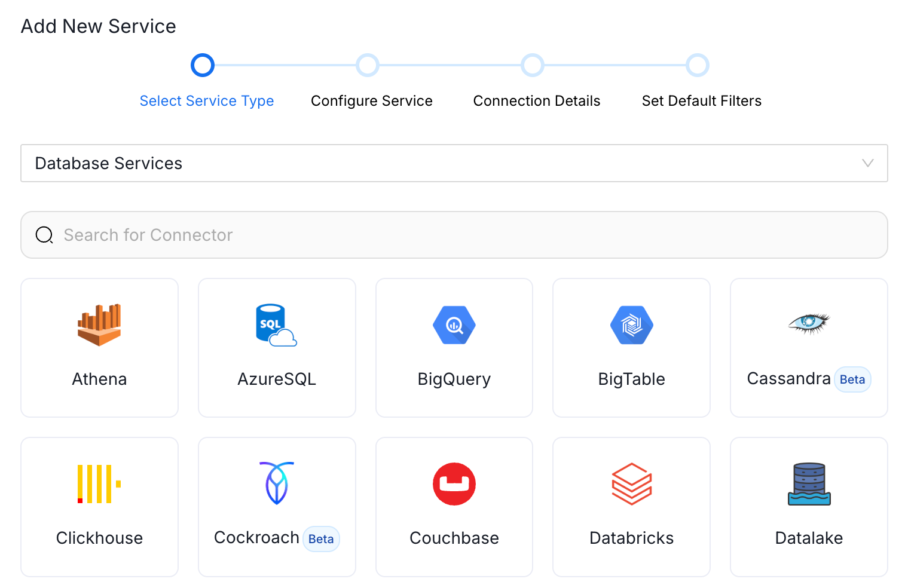Click the BigTable label text

click(x=632, y=379)
